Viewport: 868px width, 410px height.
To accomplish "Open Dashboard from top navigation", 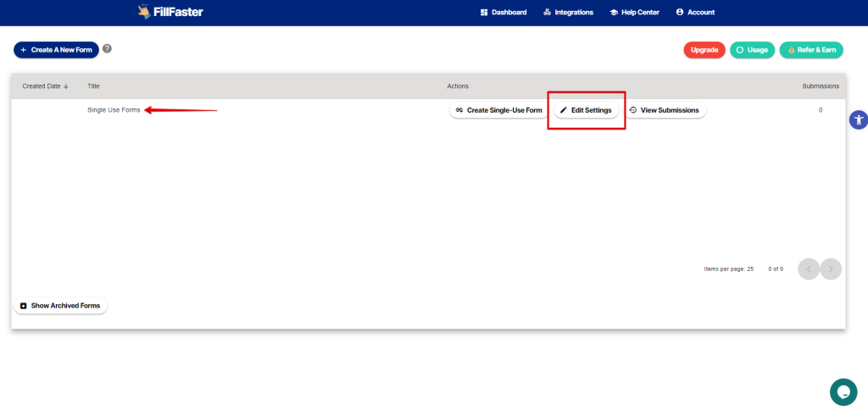I will click(504, 13).
